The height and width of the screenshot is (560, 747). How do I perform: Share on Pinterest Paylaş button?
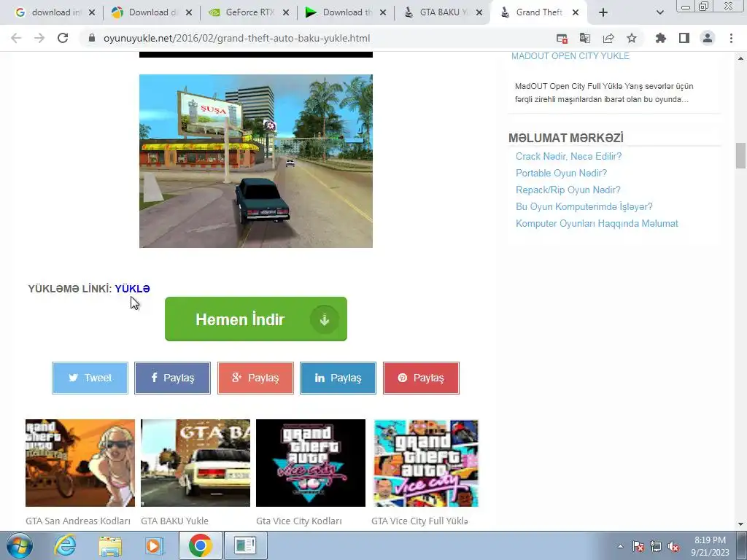(421, 378)
